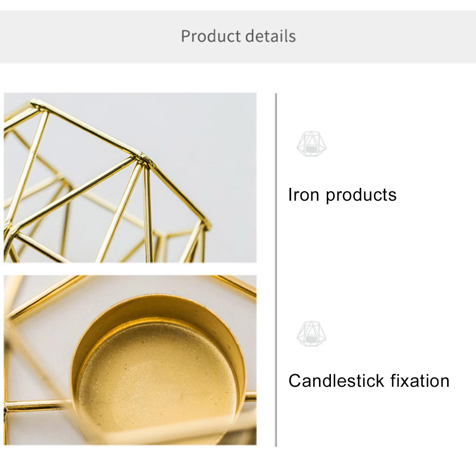Click the gray header banner left of the title

tap(89, 36)
